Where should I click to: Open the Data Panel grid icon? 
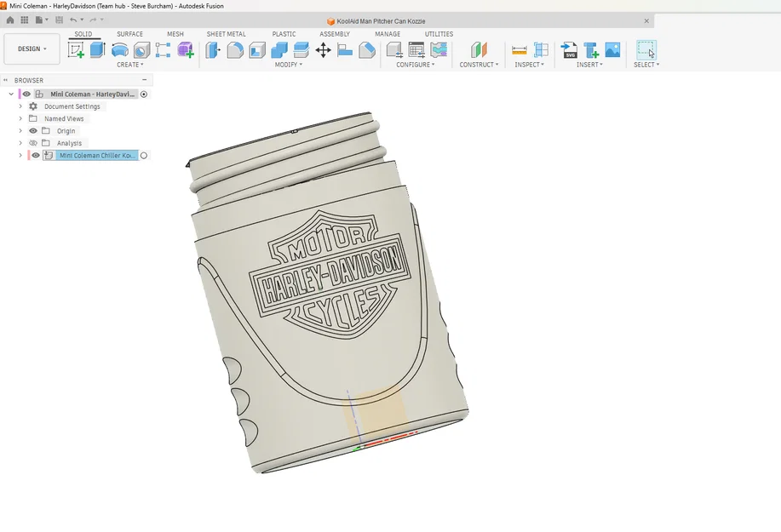25,20
